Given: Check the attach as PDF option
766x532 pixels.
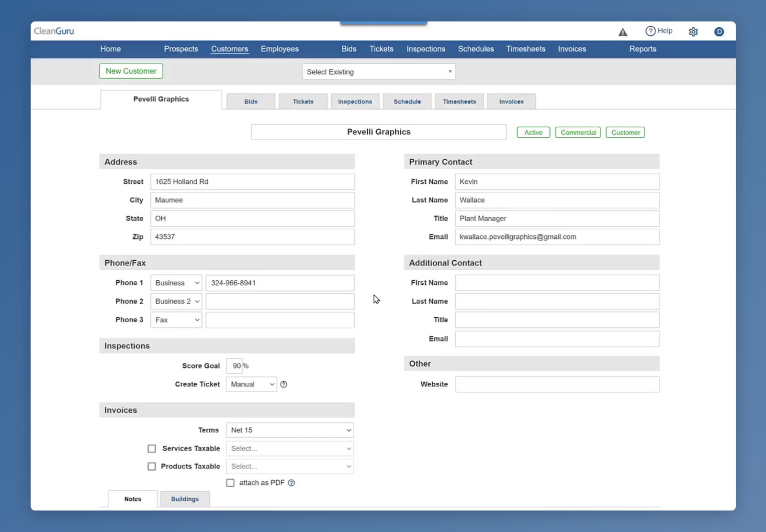Looking at the screenshot, I should pos(230,483).
